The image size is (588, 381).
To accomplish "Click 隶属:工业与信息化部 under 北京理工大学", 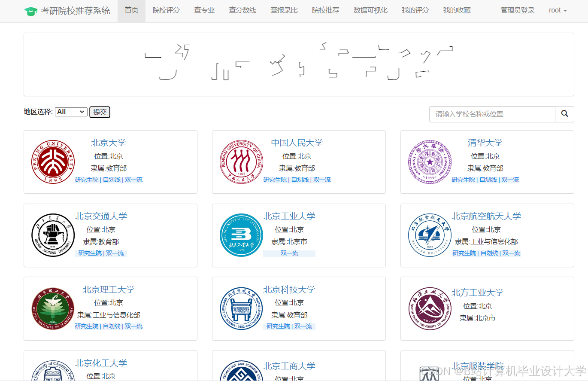I will click(109, 315).
